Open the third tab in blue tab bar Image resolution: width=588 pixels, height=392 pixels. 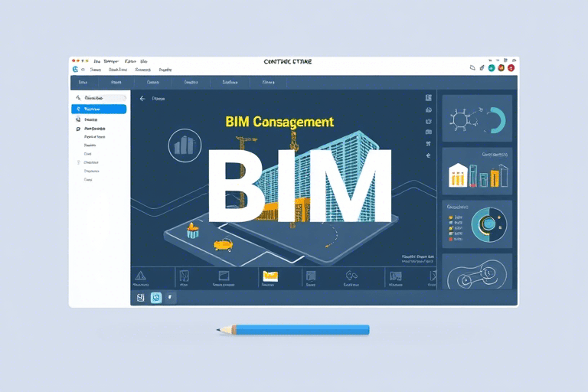tap(153, 82)
